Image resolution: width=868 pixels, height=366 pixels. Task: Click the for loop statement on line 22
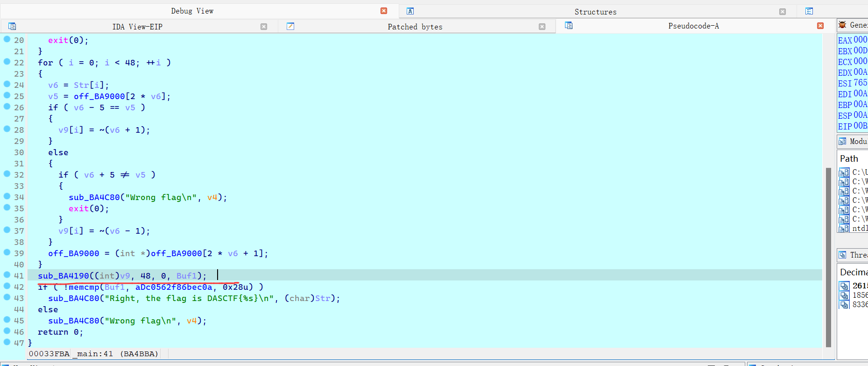coord(104,63)
